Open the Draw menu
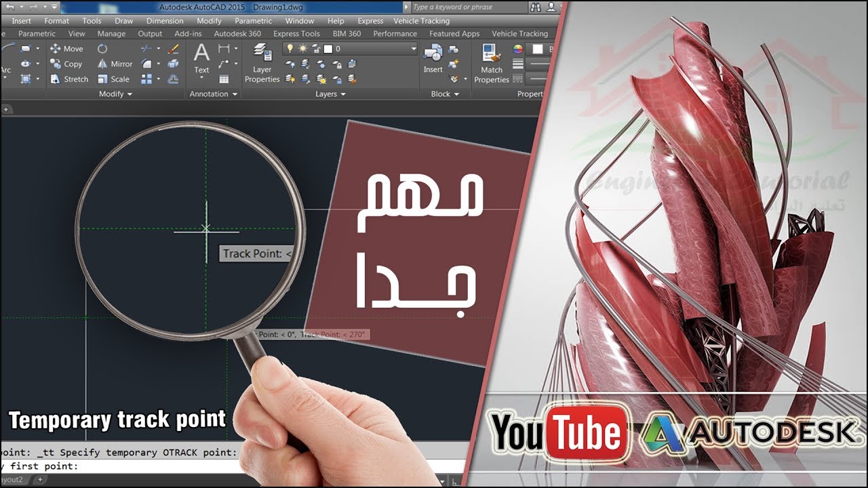This screenshot has width=868, height=488. coord(123,21)
